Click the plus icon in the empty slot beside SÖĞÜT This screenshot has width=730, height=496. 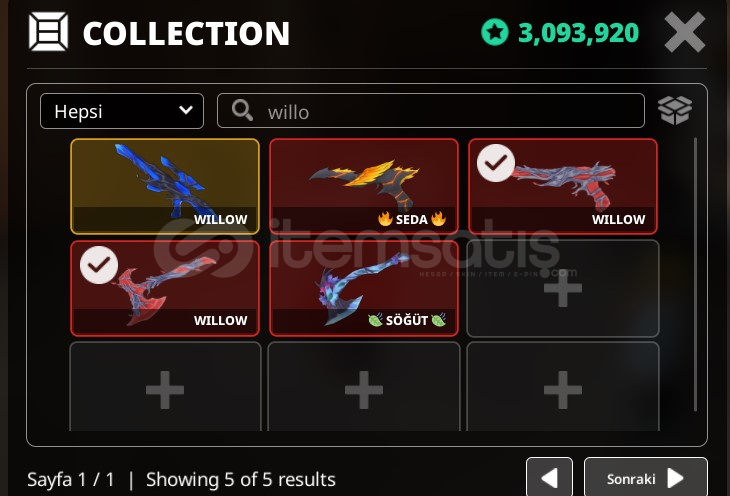563,288
